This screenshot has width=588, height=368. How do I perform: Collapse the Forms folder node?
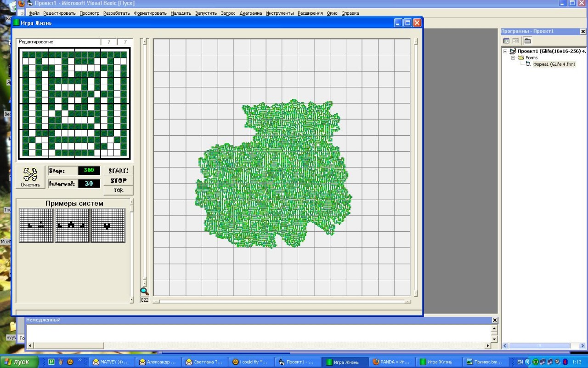513,58
